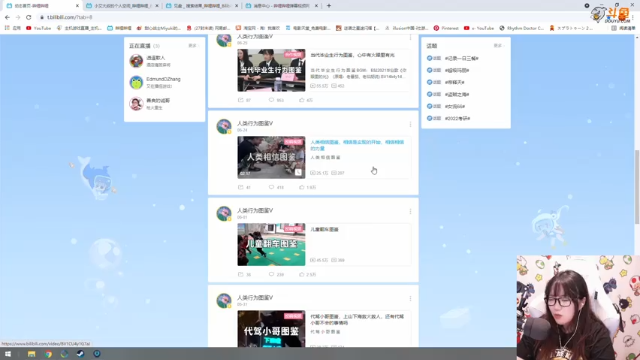Open a new browser tab
The image size is (640, 360).
(x=329, y=6)
